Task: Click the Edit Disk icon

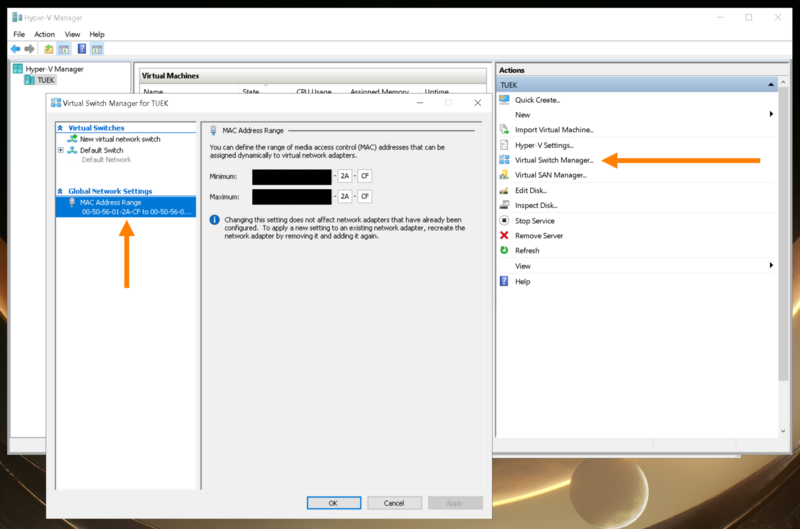Action: [504, 190]
